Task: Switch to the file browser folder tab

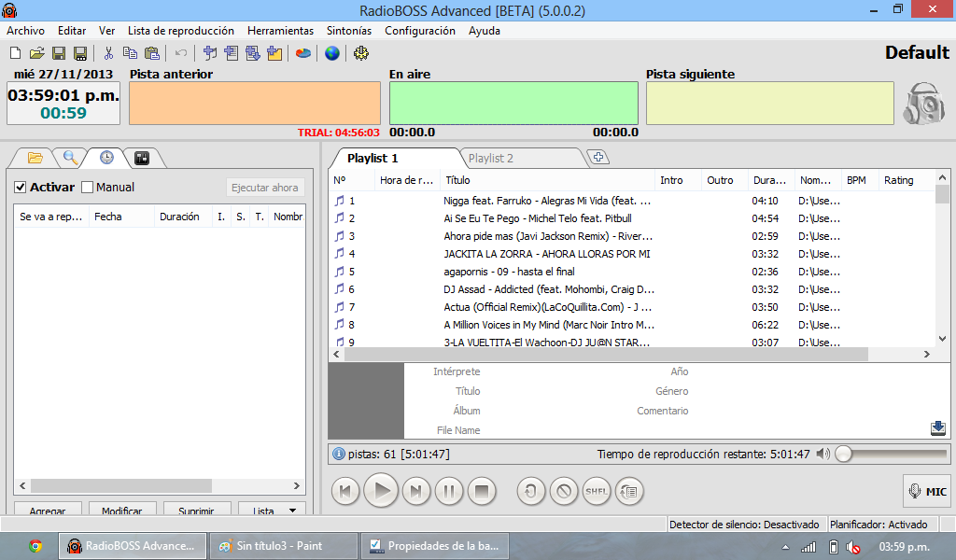Action: 35,159
